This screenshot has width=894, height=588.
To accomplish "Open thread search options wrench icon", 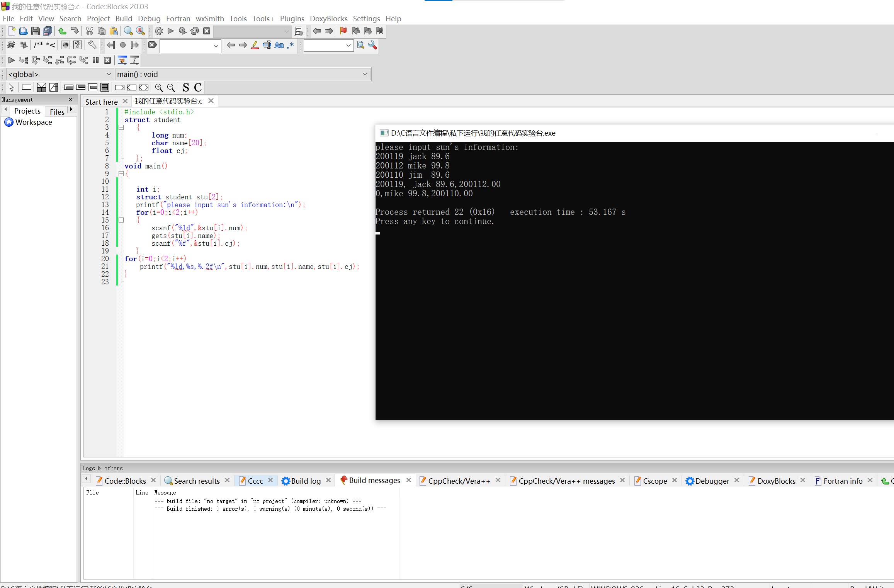I will click(372, 45).
